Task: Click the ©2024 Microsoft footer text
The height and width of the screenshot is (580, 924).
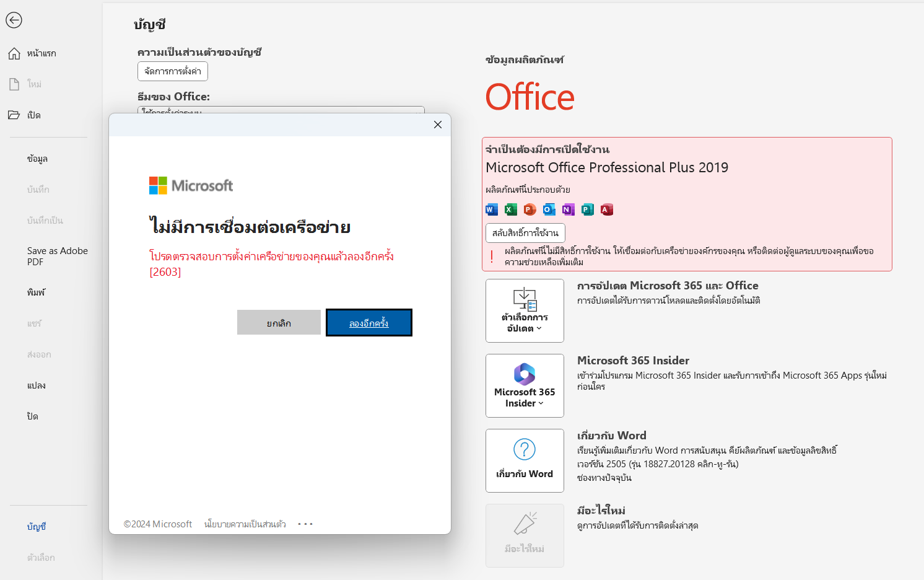Action: coord(158,524)
